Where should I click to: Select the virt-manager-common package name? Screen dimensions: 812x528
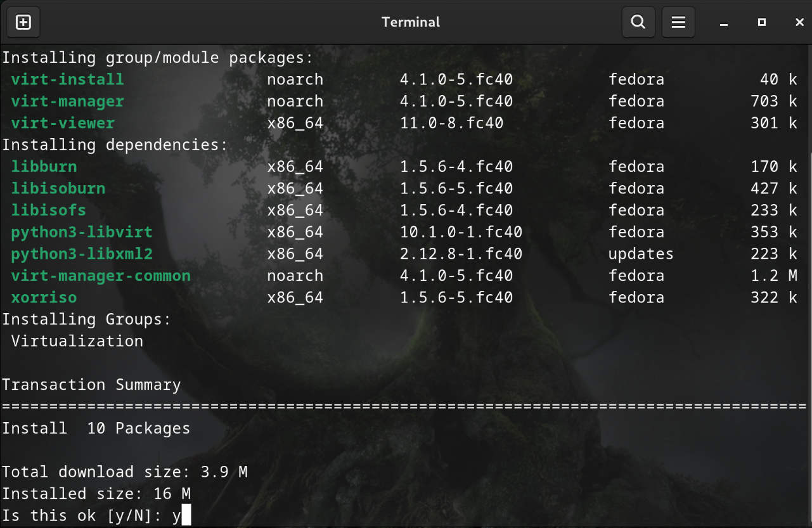(101, 276)
